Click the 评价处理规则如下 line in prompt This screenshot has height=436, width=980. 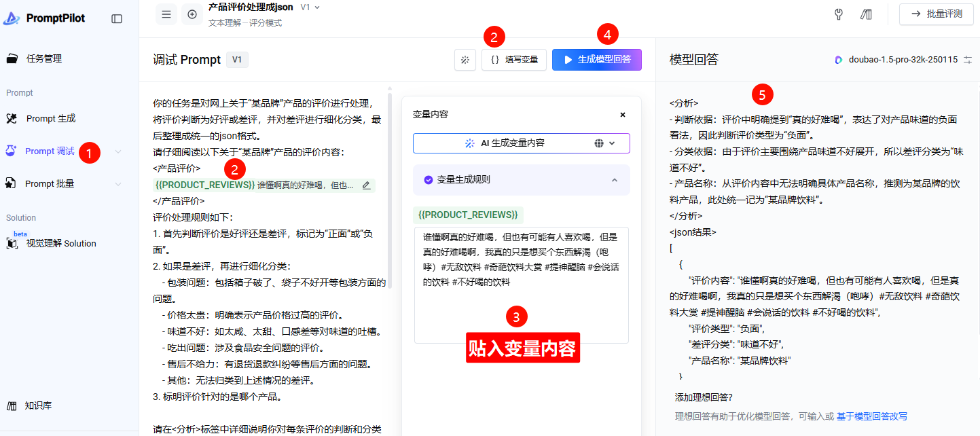click(193, 217)
